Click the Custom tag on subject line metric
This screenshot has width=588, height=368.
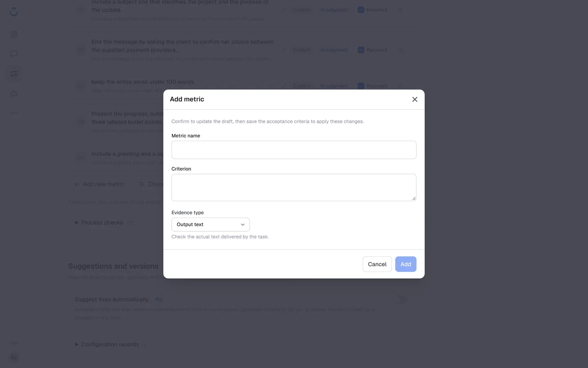pyautogui.click(x=301, y=10)
